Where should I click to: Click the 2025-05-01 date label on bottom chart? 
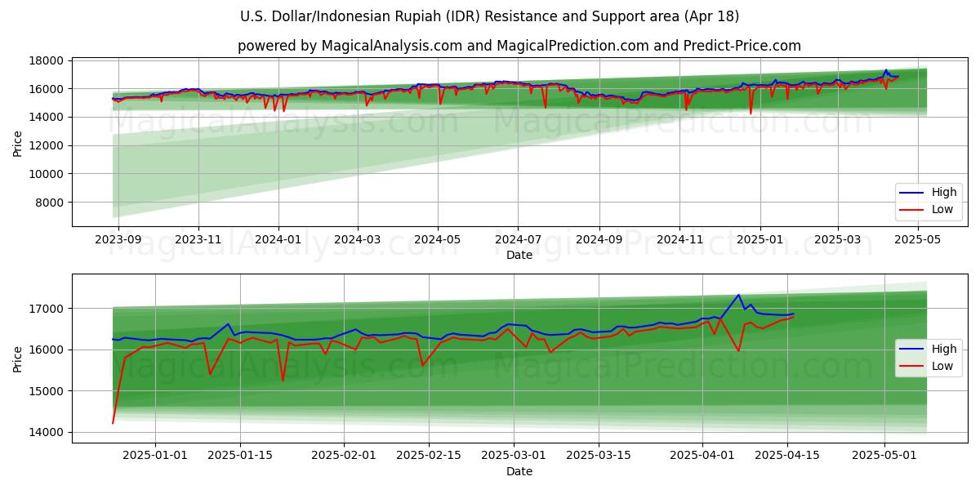[x=884, y=456]
